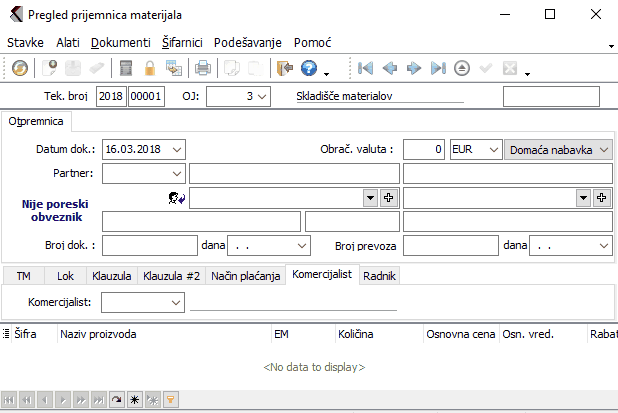Open the EUR currency dropdown
This screenshot has height=413, width=618.
pyautogui.click(x=492, y=149)
